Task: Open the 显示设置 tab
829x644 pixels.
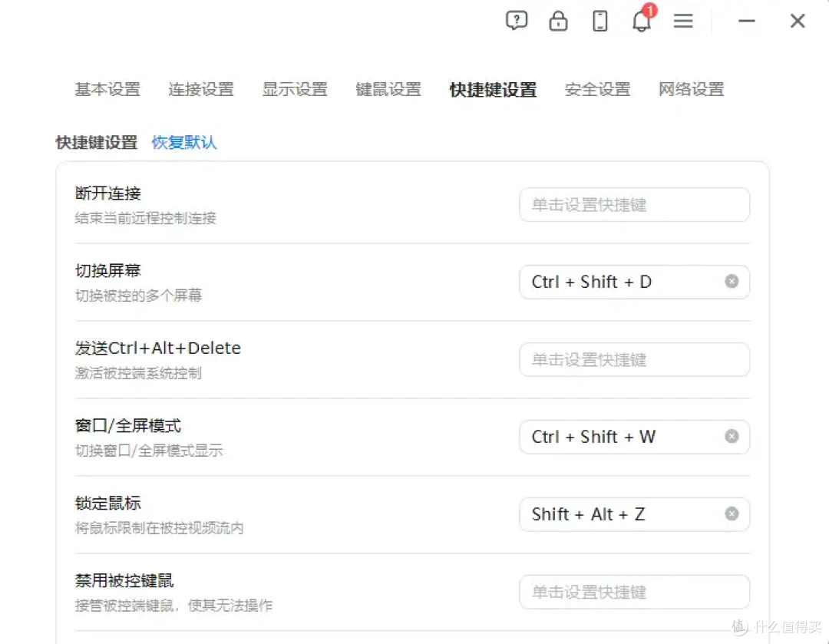Action: 295,89
